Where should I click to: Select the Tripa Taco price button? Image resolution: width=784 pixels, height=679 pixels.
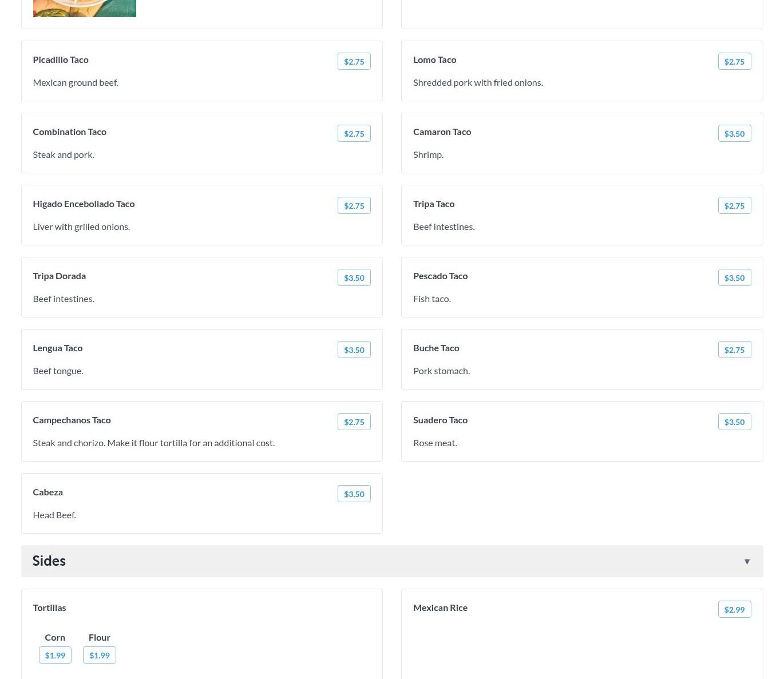734,205
